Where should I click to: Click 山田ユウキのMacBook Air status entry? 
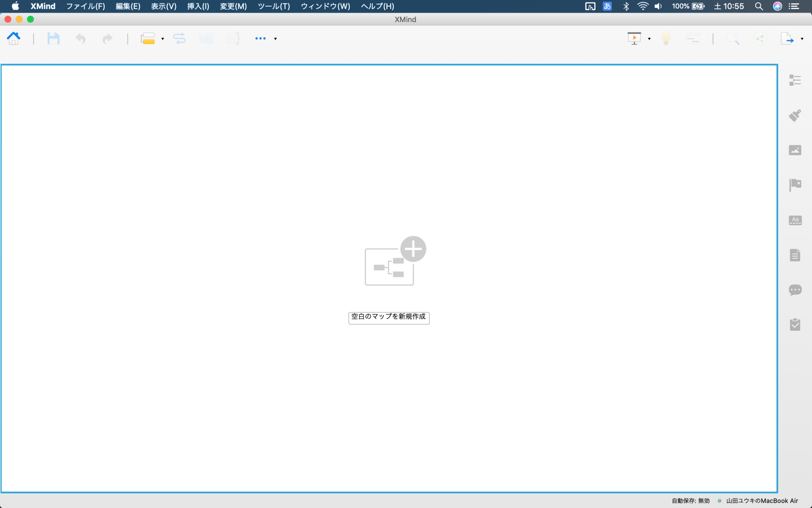[x=762, y=501]
